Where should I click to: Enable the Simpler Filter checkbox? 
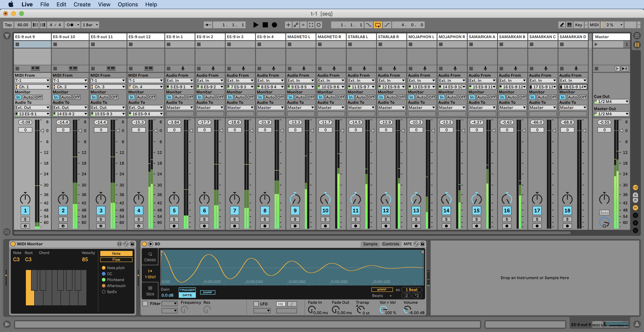tap(145, 304)
